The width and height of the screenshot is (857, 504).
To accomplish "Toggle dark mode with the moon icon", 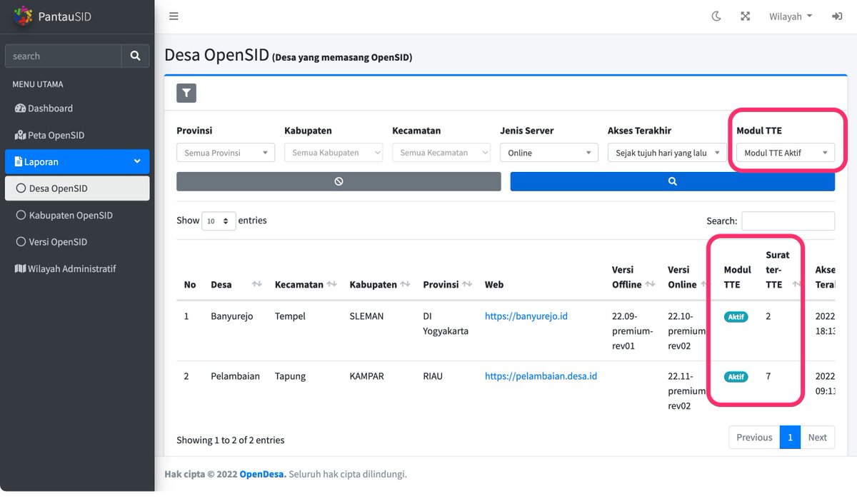I will click(716, 16).
